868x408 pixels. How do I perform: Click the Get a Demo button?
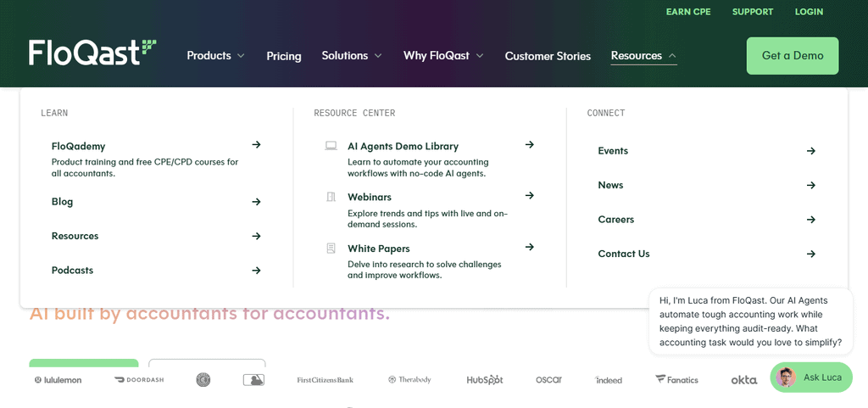click(793, 55)
